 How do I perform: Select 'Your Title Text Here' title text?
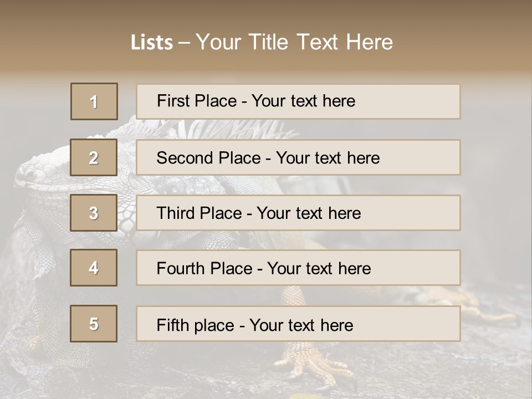tap(294, 42)
